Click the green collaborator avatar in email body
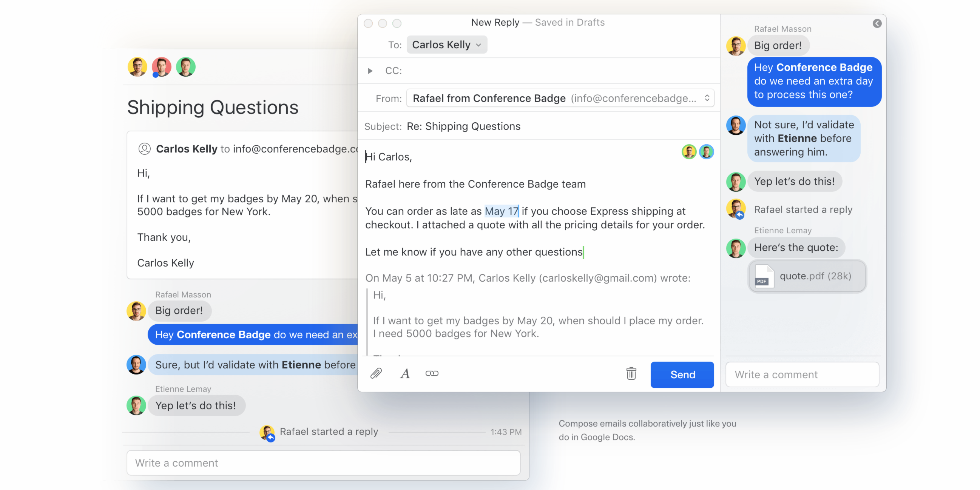 [689, 152]
